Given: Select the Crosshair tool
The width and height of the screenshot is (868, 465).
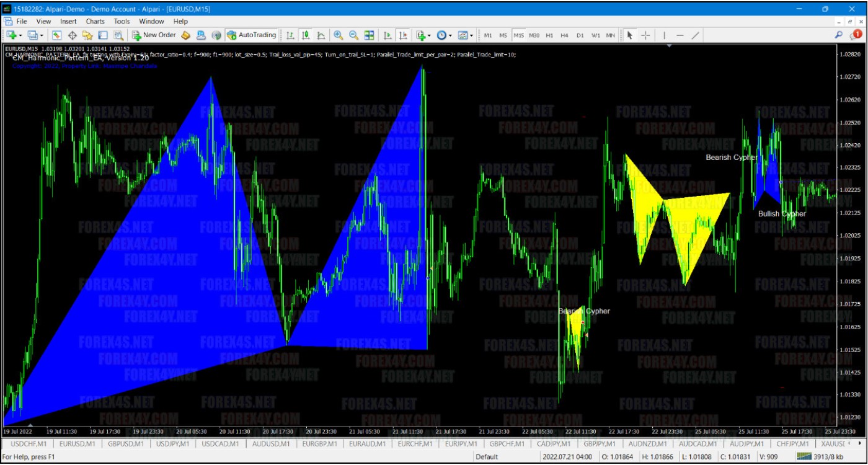Looking at the screenshot, I should 645,35.
